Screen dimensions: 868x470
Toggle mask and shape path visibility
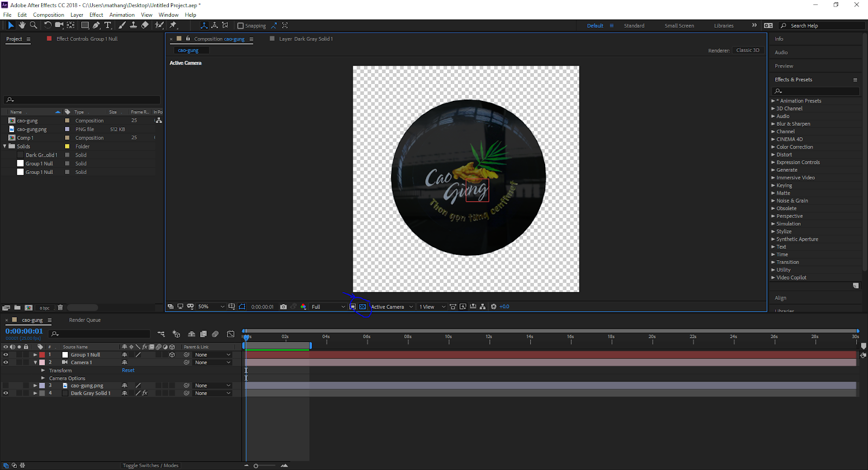click(x=242, y=306)
